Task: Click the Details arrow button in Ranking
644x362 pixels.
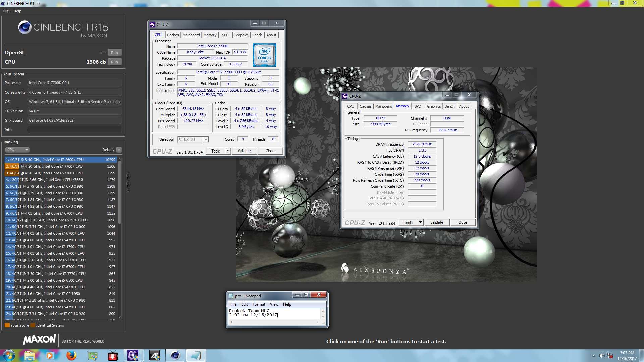Action: (x=119, y=150)
